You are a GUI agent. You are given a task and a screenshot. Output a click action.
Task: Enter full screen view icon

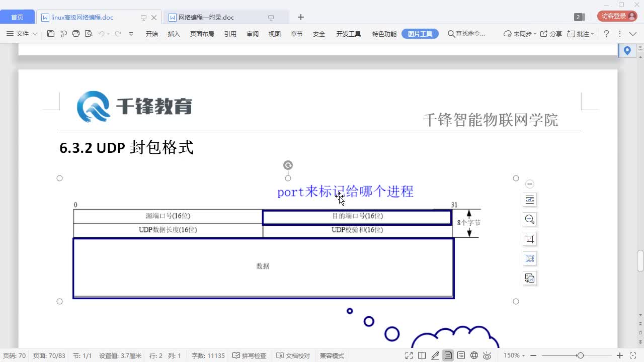pos(409,355)
